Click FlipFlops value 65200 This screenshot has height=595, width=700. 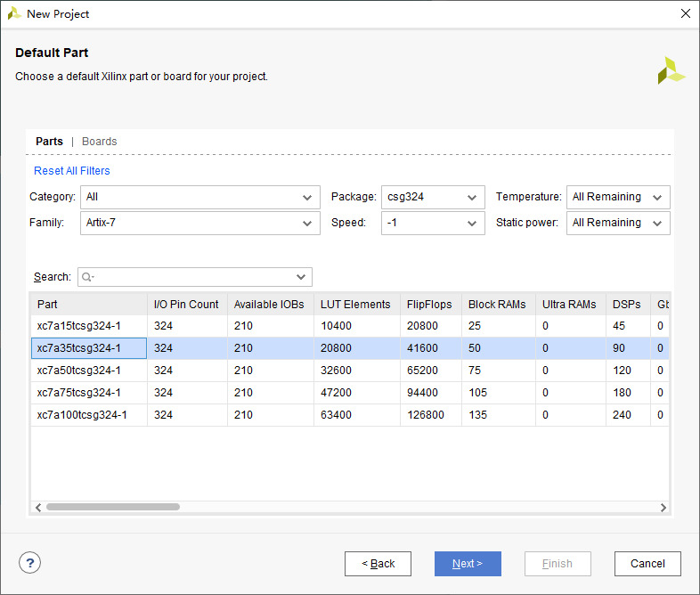coord(422,371)
